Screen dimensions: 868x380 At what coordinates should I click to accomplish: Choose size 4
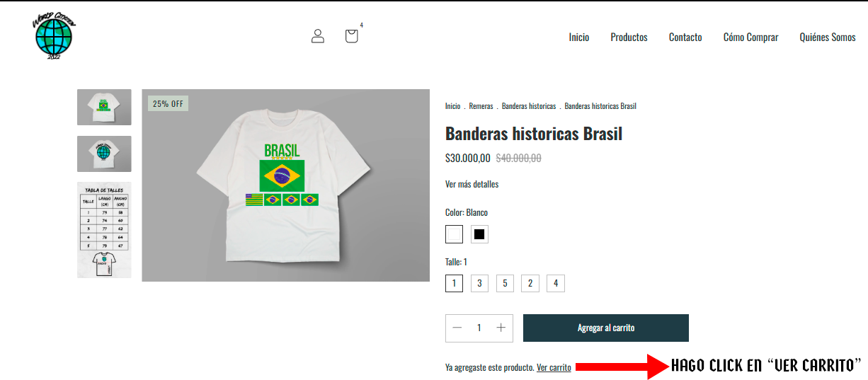(556, 284)
